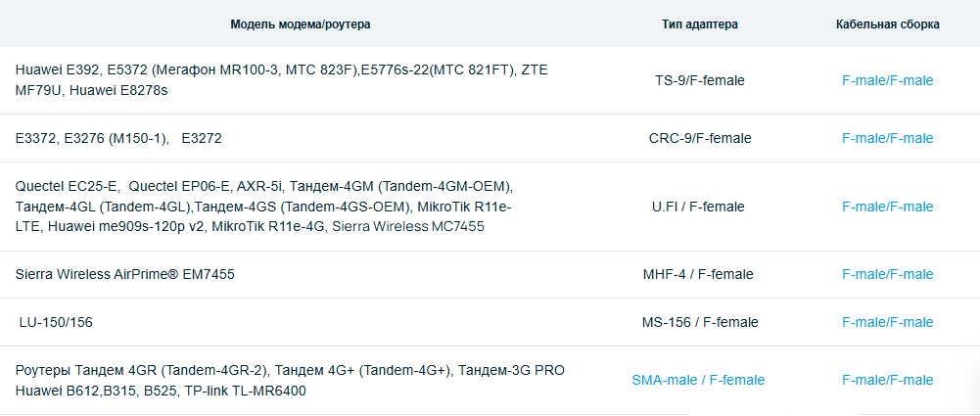Click the Sierra Wireless AirPrime EM7455 cell
Image resolution: width=980 pixels, height=416 pixels.
pyautogui.click(x=125, y=274)
